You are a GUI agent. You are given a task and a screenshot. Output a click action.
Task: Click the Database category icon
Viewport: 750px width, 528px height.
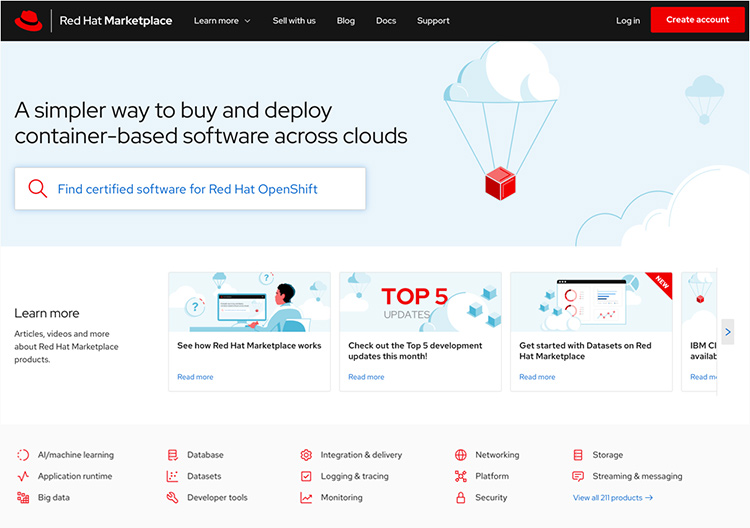click(173, 455)
